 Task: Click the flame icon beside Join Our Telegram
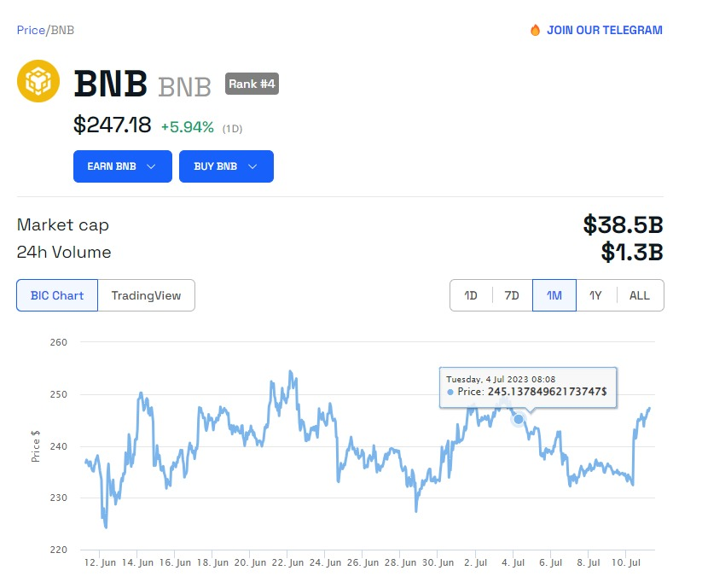tap(535, 30)
